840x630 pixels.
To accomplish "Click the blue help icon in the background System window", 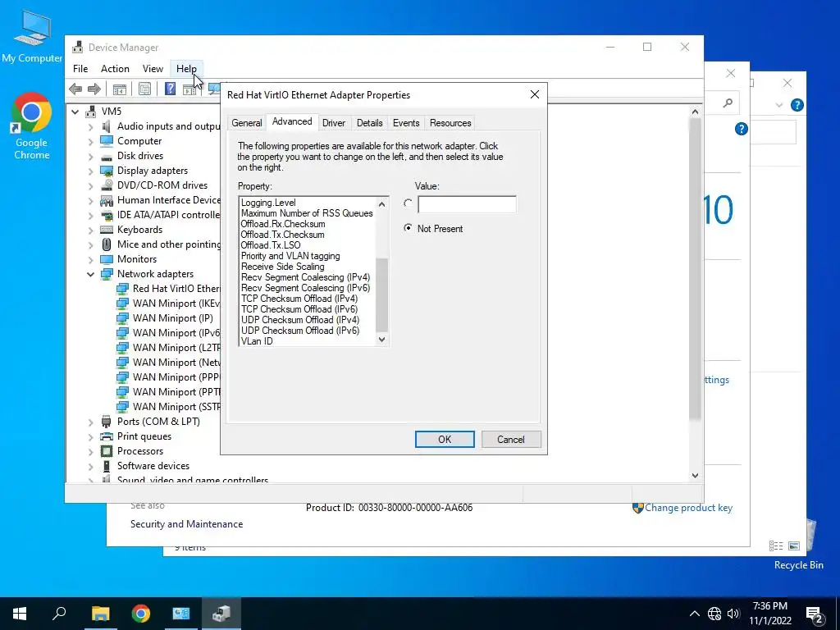I will (741, 129).
